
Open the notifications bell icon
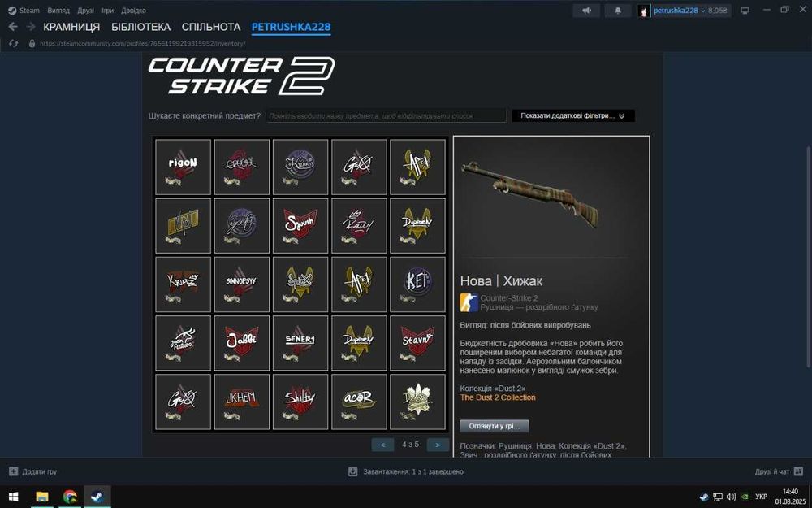pyautogui.click(x=617, y=11)
